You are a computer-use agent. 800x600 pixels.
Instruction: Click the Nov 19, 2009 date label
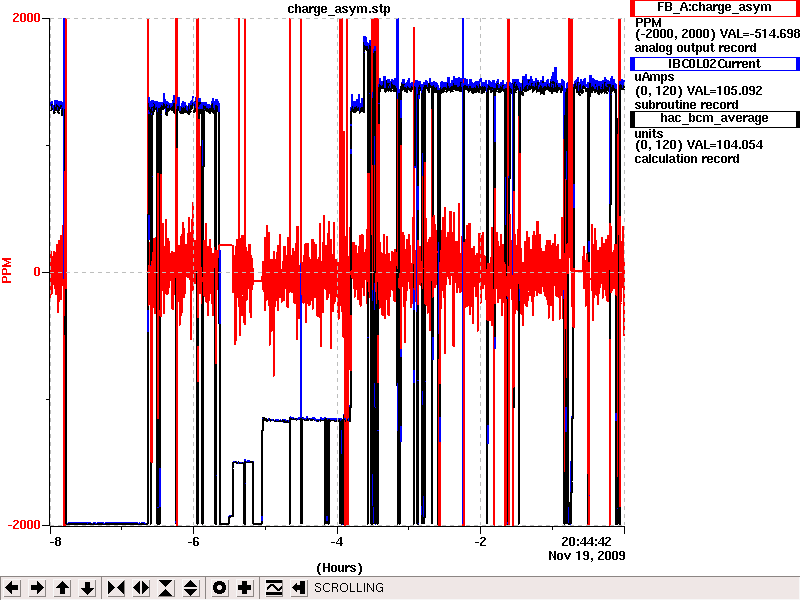tap(587, 555)
